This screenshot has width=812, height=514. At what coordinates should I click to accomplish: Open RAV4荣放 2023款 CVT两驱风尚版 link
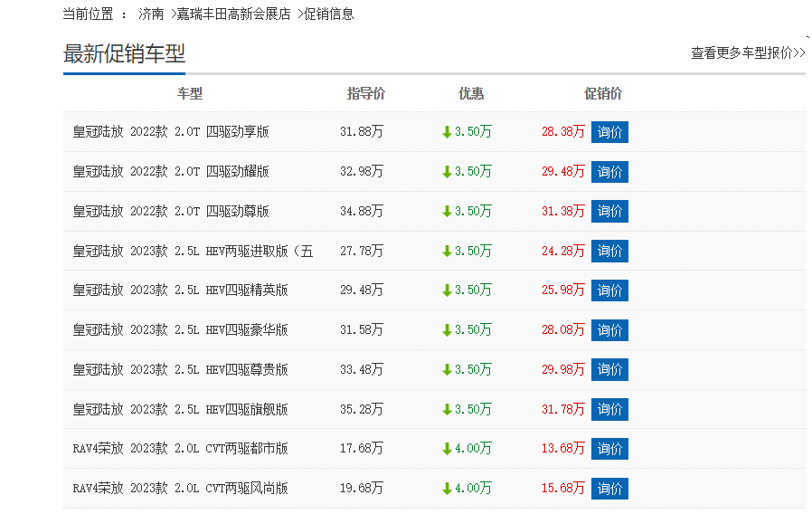[x=181, y=489]
